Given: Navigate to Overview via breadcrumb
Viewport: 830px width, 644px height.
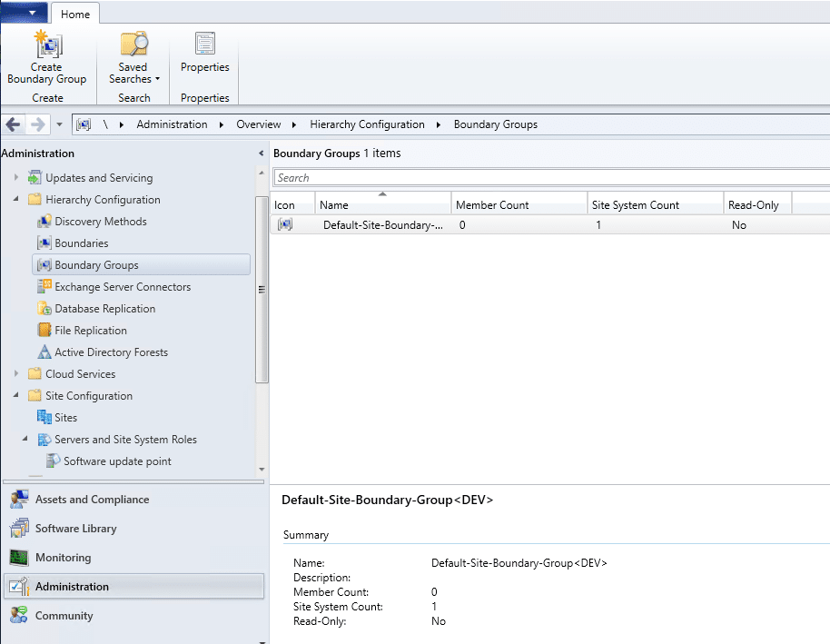Looking at the screenshot, I should (x=257, y=124).
